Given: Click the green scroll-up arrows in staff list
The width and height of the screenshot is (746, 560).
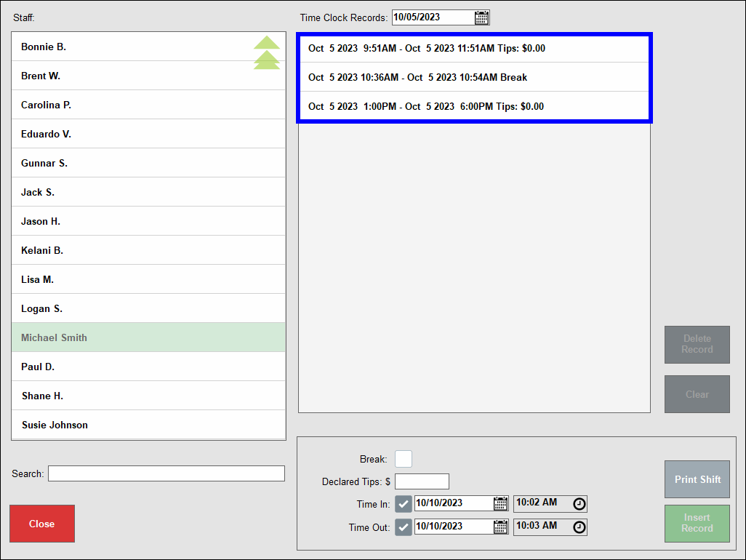Looking at the screenshot, I should pyautogui.click(x=267, y=51).
